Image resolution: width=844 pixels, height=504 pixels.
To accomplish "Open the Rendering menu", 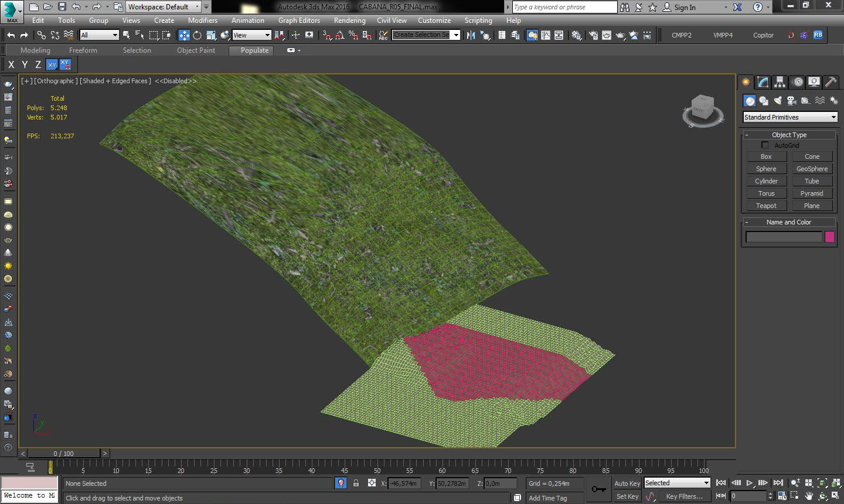I will [x=349, y=21].
